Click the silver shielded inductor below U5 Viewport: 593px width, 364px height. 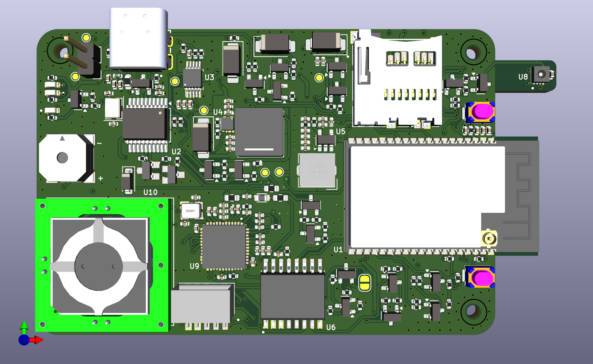pos(317,170)
